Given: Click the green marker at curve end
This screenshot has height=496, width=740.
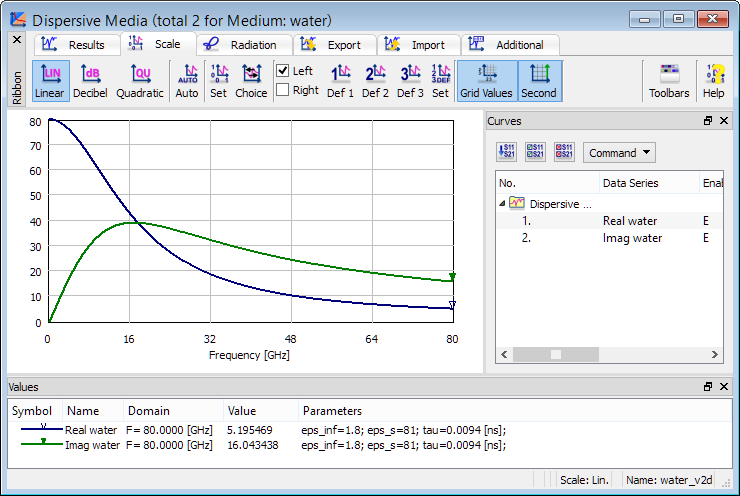Looking at the screenshot, I should pos(452,276).
